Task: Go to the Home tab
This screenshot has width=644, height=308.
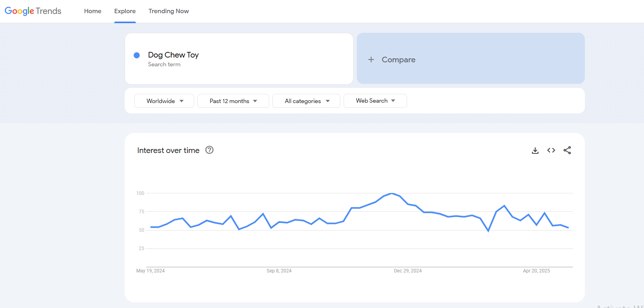Action: click(93, 11)
